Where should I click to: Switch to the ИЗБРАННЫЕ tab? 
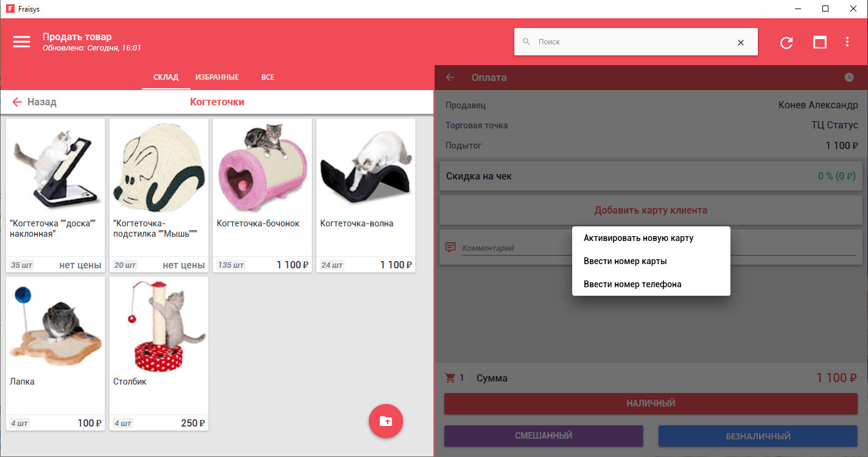217,77
